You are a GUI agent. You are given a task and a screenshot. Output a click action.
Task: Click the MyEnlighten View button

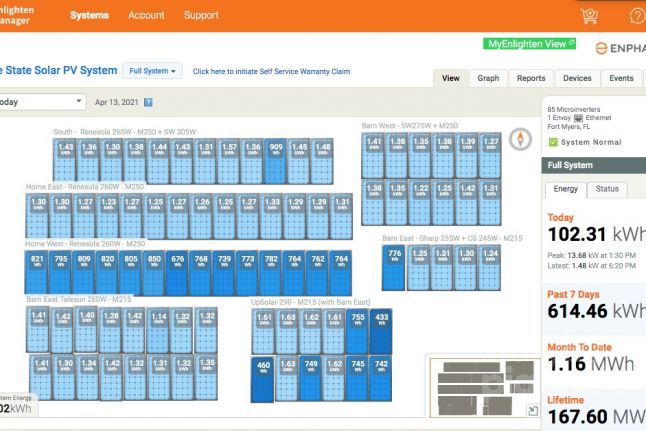[529, 44]
